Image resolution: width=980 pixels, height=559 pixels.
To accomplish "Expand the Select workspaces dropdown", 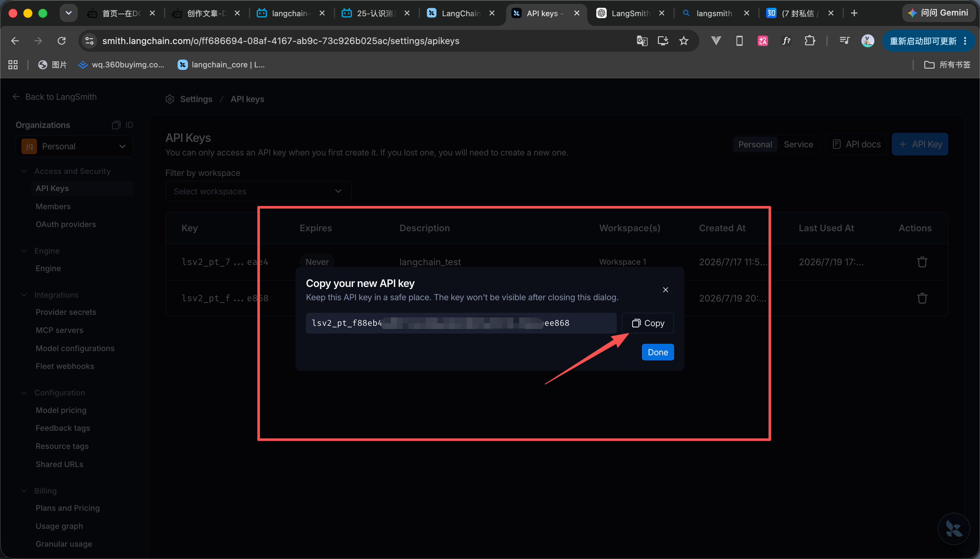I will pyautogui.click(x=258, y=191).
